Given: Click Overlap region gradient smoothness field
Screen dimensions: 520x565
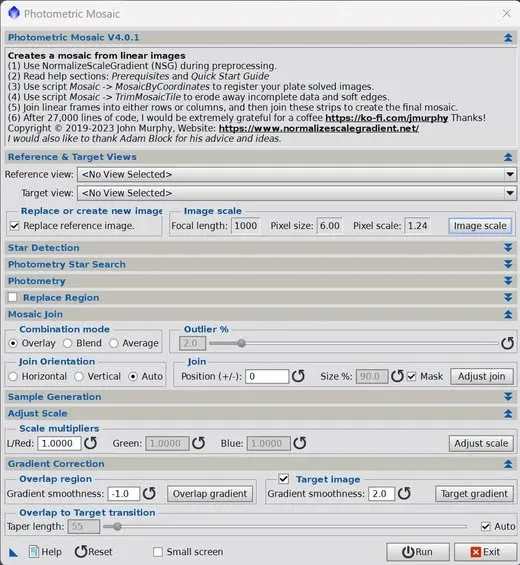Looking at the screenshot, I should [x=124, y=494].
